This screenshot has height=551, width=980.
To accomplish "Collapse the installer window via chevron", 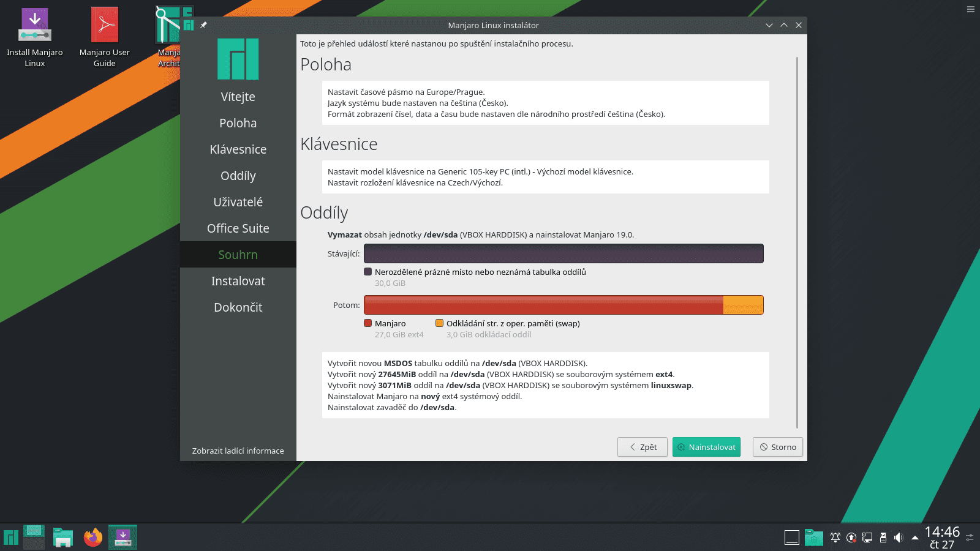I will (x=769, y=25).
